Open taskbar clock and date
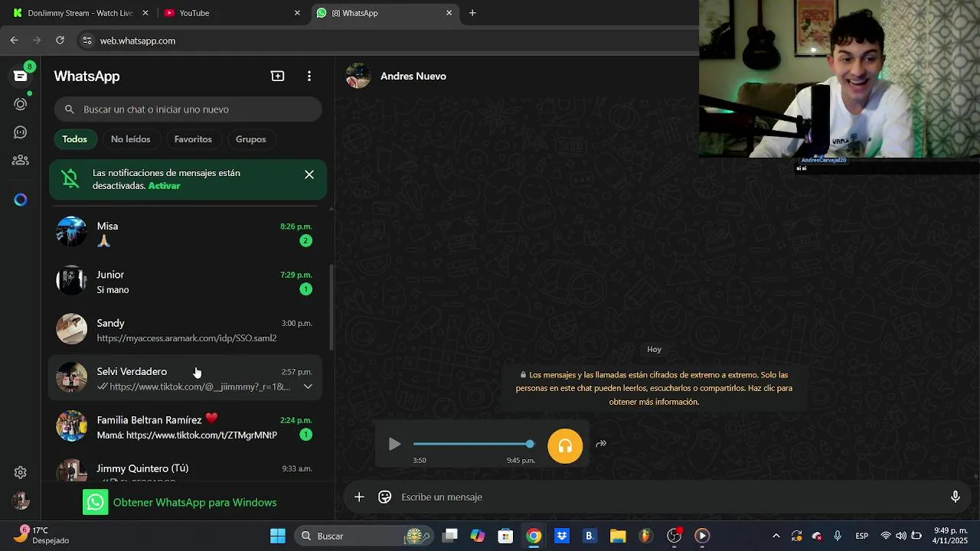 pyautogui.click(x=949, y=536)
